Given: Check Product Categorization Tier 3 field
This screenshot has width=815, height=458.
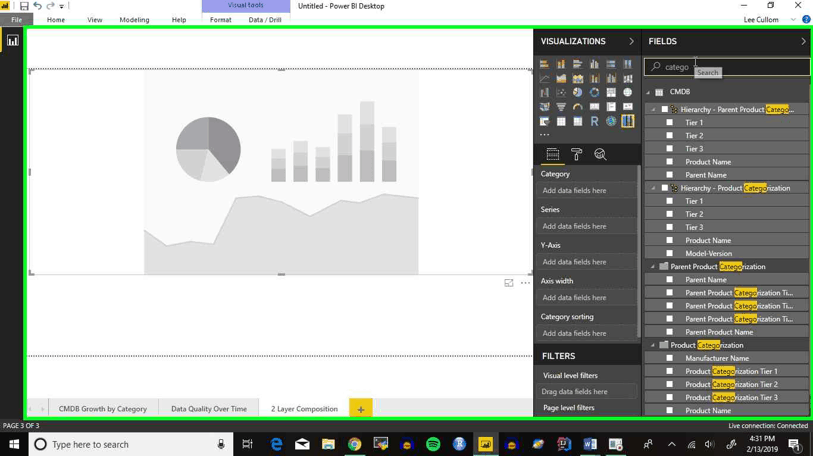Looking at the screenshot, I should (670, 398).
